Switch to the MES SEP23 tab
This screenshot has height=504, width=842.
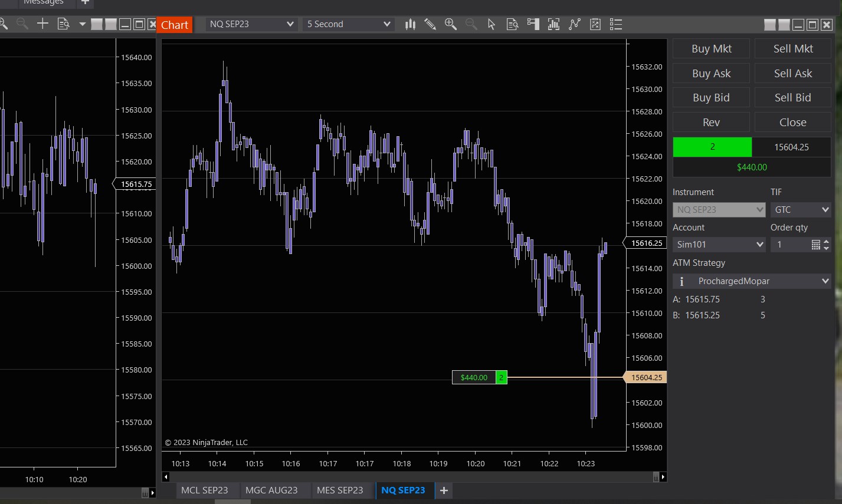pos(340,490)
